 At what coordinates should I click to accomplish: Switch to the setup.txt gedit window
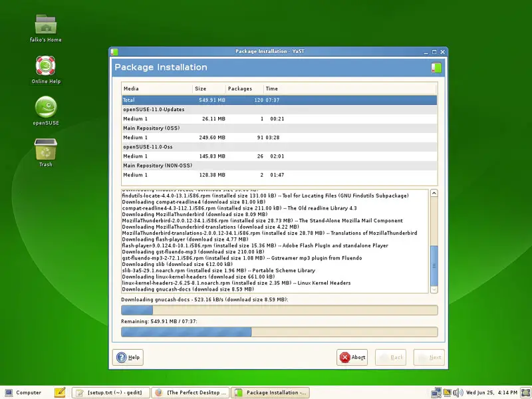click(x=110, y=392)
